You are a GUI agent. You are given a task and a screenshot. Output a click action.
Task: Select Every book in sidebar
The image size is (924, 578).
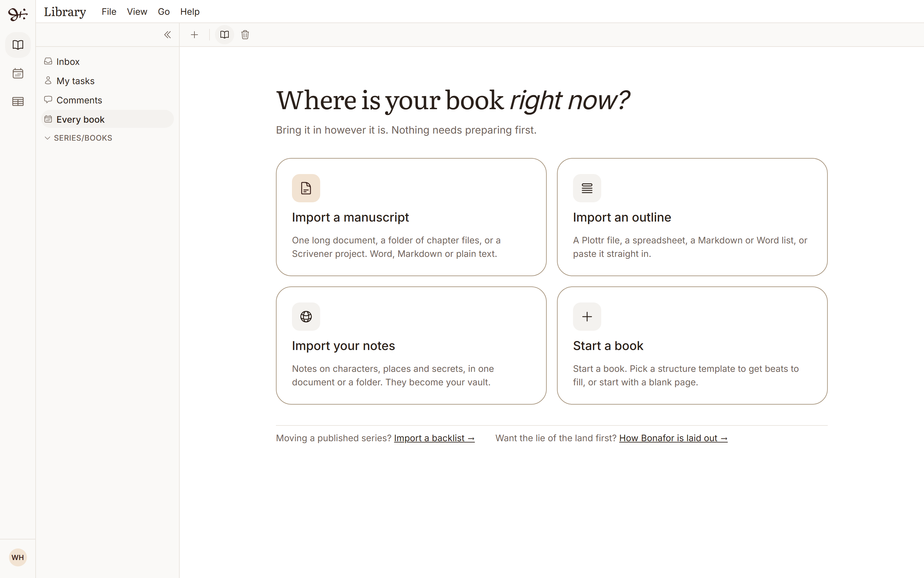click(107, 119)
